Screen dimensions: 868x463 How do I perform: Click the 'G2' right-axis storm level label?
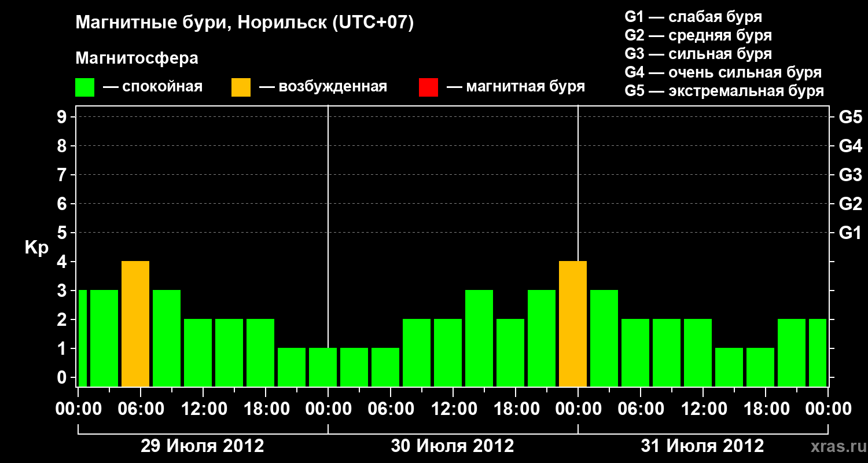(x=850, y=204)
